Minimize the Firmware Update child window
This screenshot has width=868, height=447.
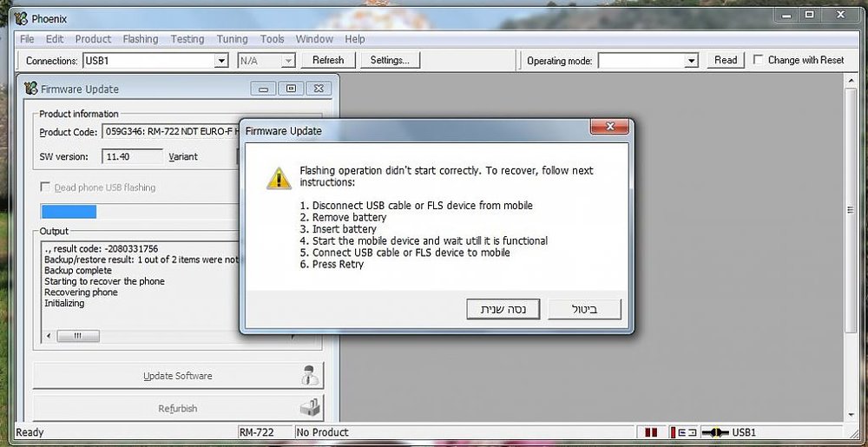pyautogui.click(x=264, y=89)
